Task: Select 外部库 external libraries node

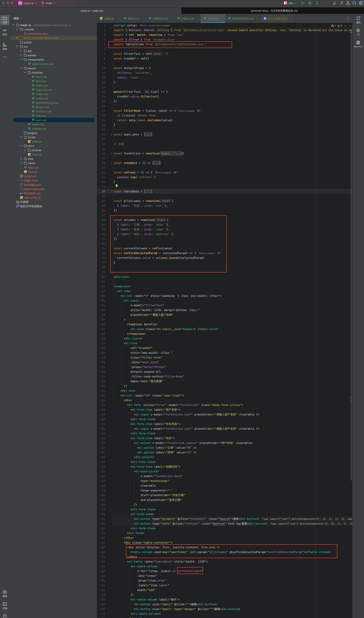Action: (x=24, y=202)
